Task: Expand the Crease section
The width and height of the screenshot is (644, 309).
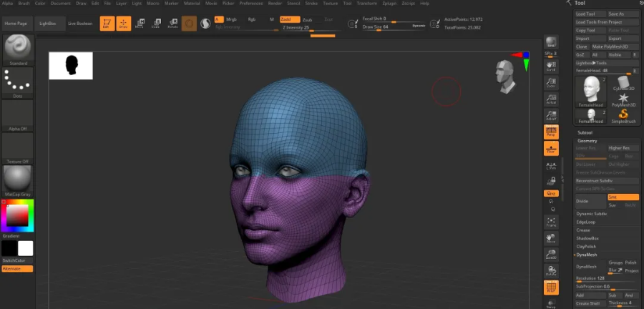Action: pos(583,230)
